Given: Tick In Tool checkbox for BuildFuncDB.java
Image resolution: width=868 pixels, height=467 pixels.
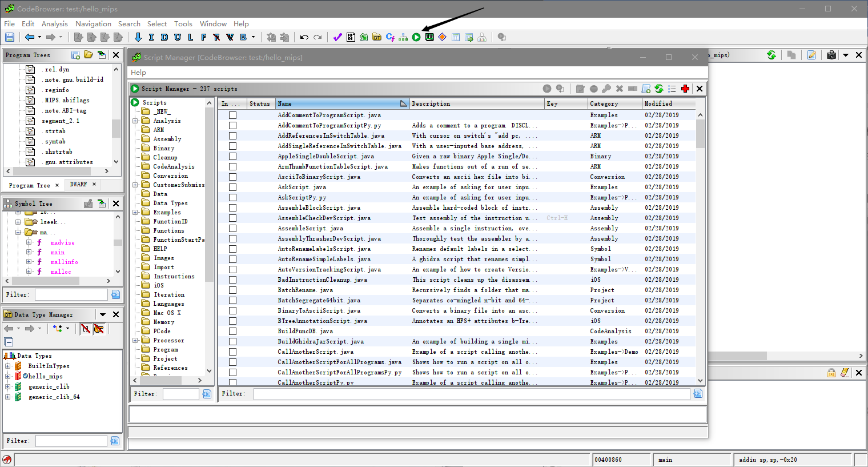Looking at the screenshot, I should [232, 331].
